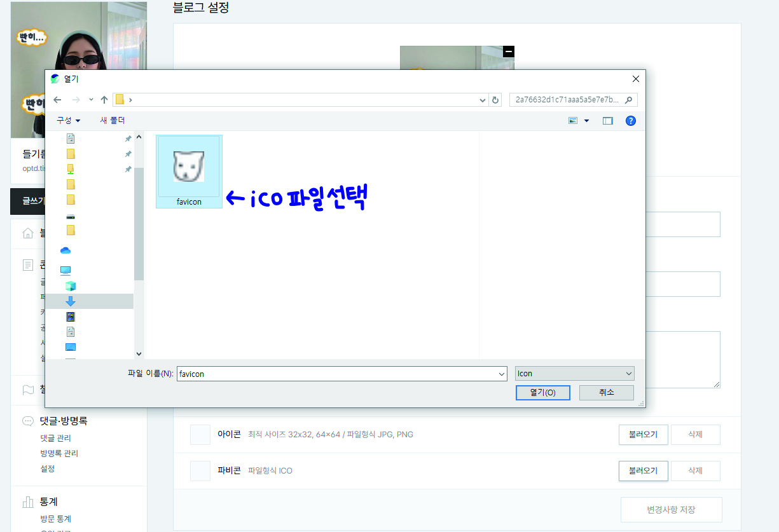Open the Icon file type dropdown
The width and height of the screenshot is (779, 532).
575,374
